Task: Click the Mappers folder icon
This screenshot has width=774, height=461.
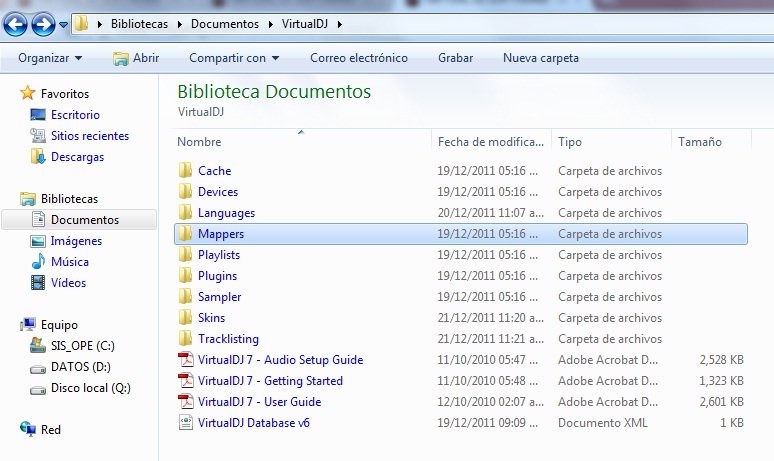Action: pyautogui.click(x=185, y=233)
